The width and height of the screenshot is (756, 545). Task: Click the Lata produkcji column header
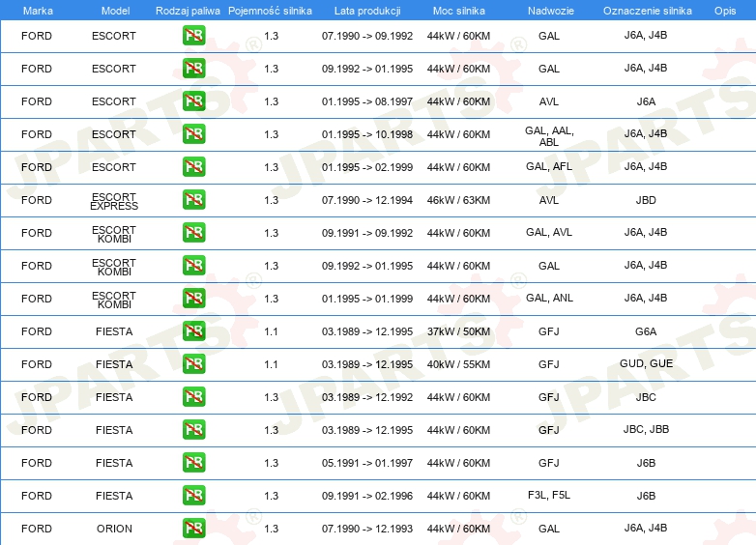367,11
